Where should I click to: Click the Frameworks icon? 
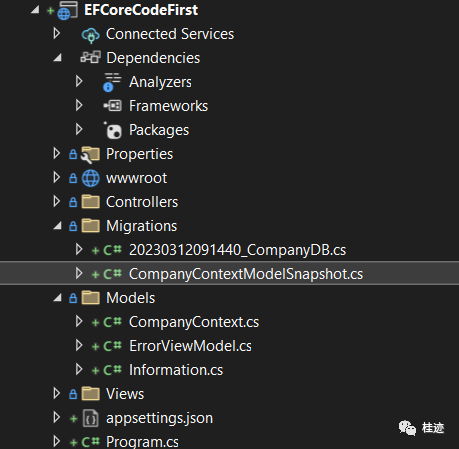[x=113, y=106]
